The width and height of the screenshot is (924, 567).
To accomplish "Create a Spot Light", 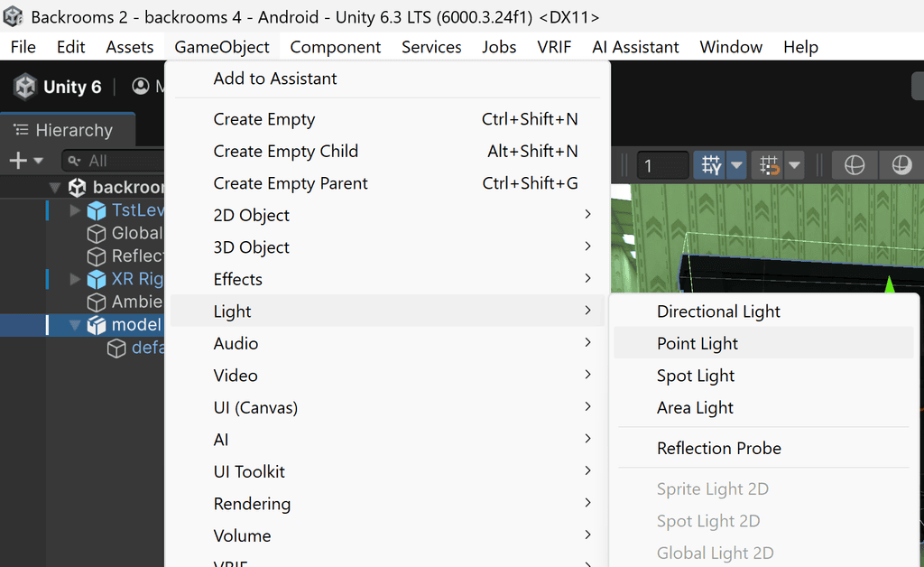I will [x=763, y=376].
